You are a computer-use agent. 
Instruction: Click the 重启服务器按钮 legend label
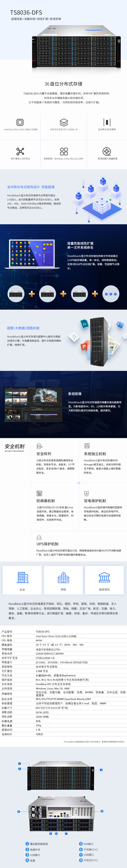pyautogui.click(x=39, y=844)
